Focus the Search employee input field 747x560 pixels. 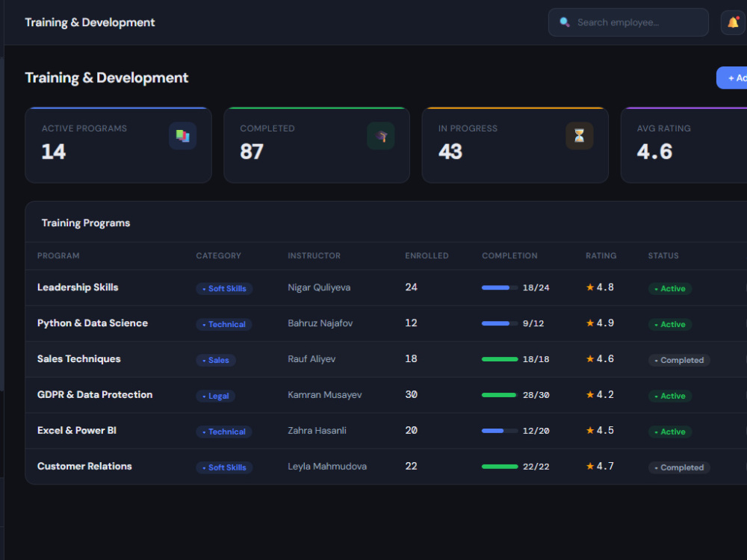tap(628, 22)
